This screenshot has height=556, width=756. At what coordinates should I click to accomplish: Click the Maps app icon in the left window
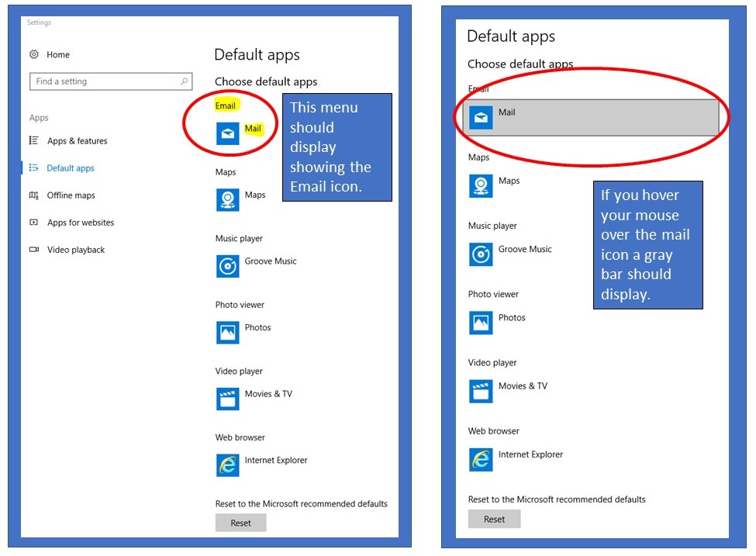227,200
